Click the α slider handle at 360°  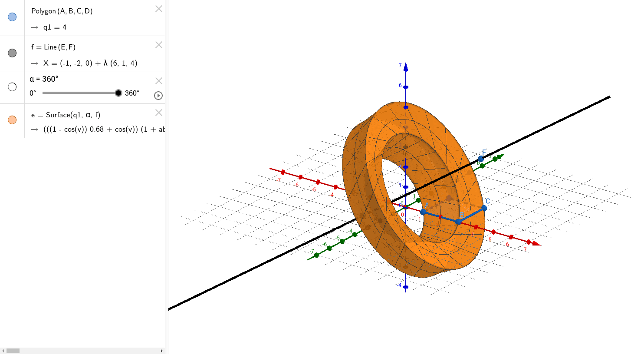(x=118, y=93)
